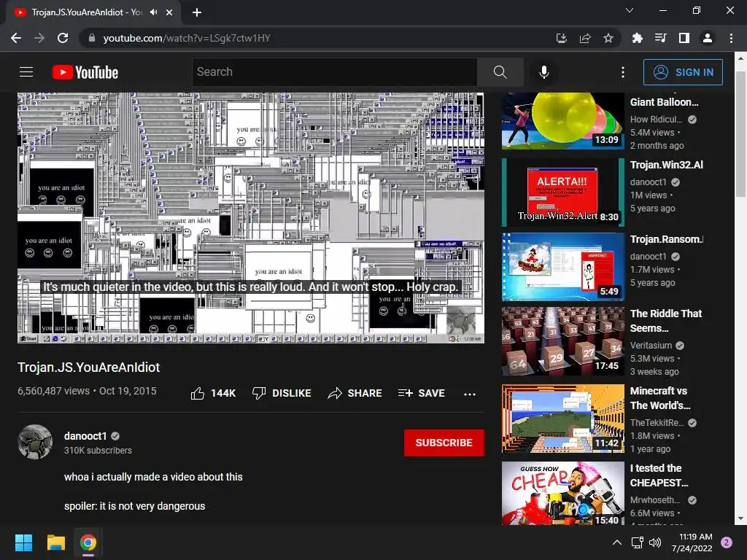Open Chrome extensions puzzle icon
This screenshot has height=560, width=747.
coord(637,38)
